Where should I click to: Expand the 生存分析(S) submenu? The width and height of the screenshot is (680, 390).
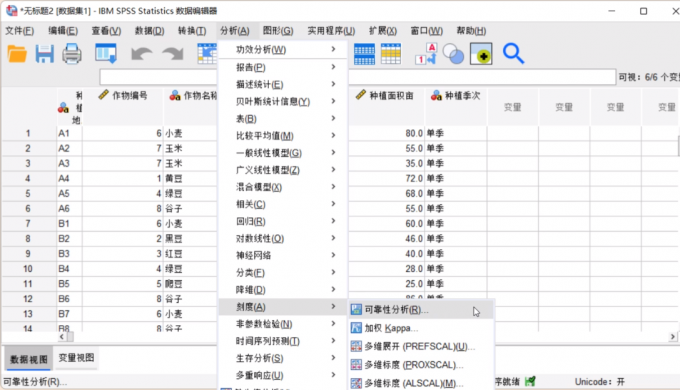coord(283,358)
